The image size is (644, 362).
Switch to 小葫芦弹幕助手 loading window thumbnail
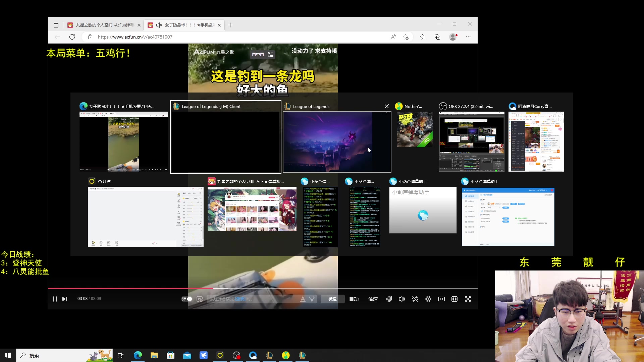423,210
